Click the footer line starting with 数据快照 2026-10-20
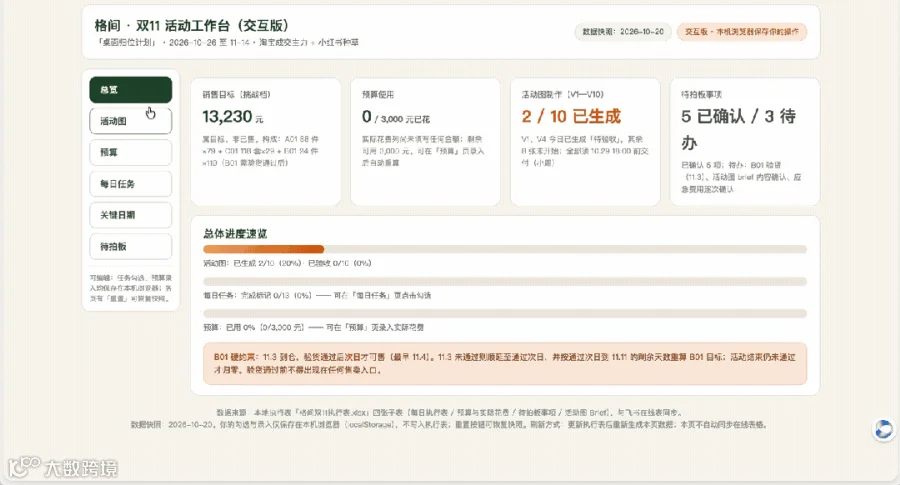Image resolution: width=900 pixels, height=485 pixels. 449,425
